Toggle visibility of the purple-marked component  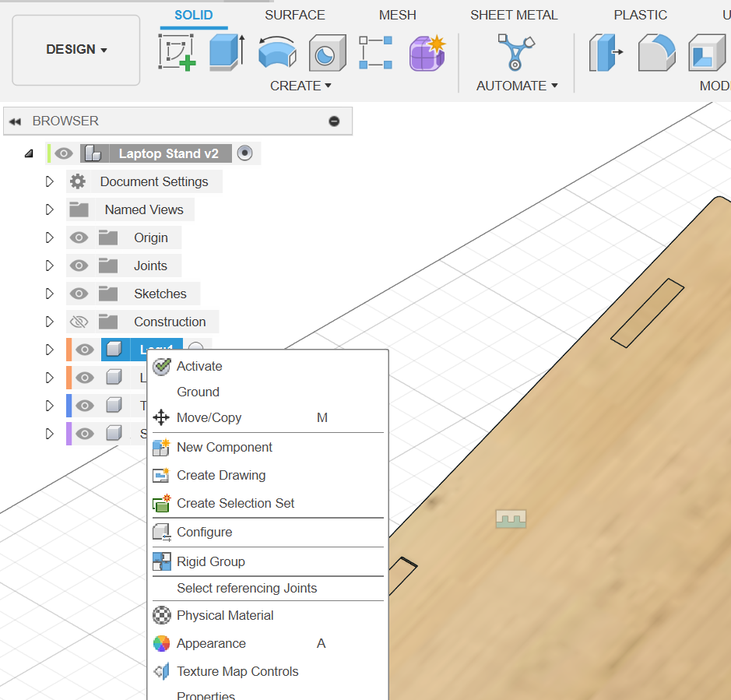tap(85, 433)
